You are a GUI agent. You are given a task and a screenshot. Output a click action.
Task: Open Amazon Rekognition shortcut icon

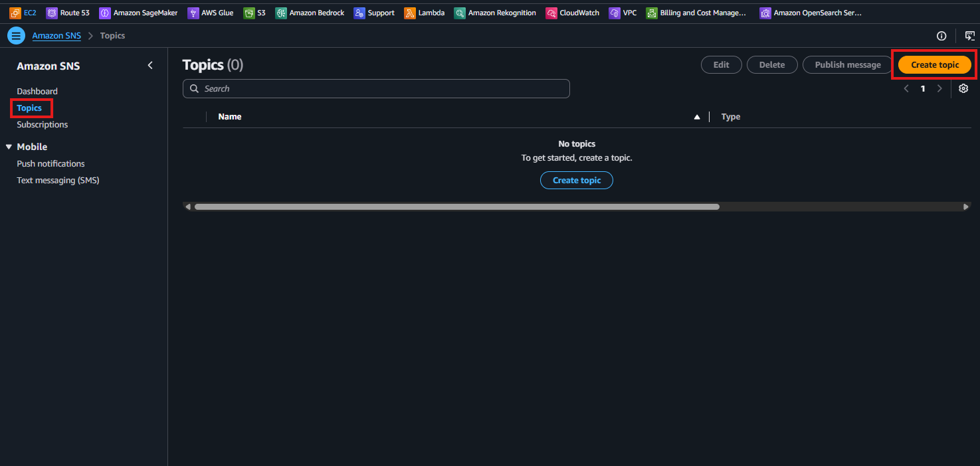[460, 13]
